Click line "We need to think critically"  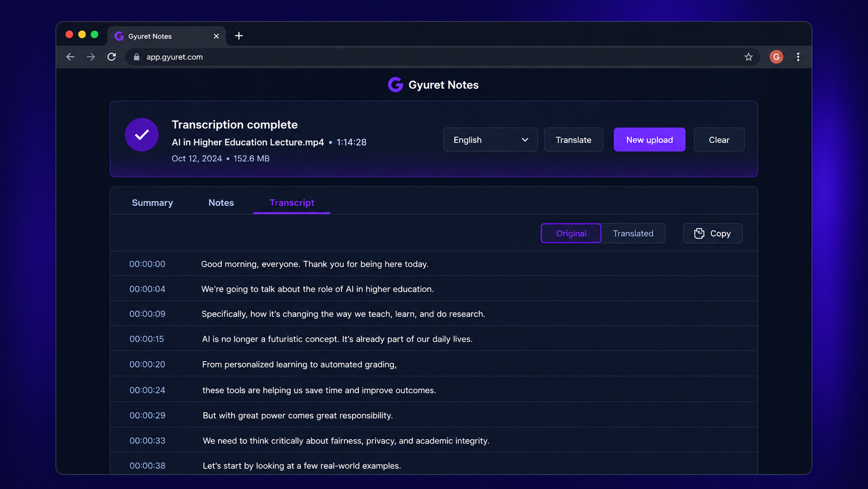tap(346, 441)
